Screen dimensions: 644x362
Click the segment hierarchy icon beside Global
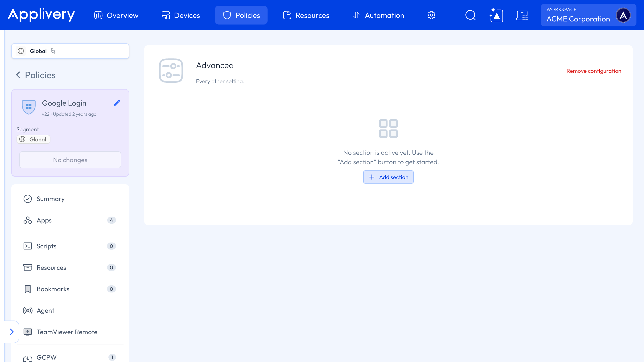tap(53, 51)
